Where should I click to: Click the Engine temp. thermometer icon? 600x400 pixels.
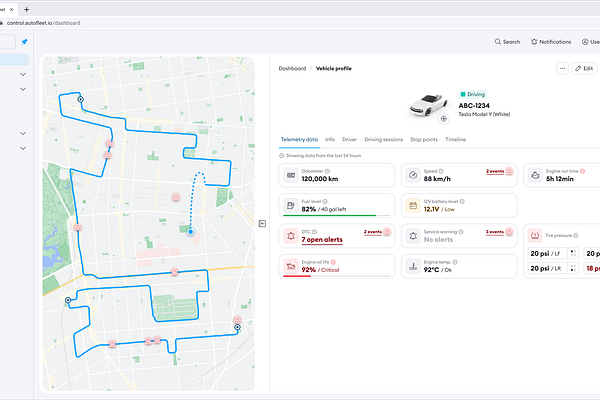tap(413, 266)
